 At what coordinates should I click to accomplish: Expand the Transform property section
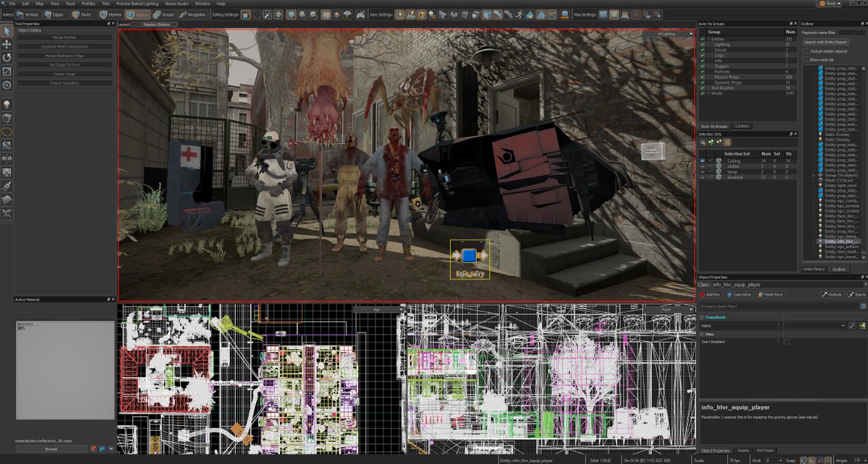tap(702, 317)
